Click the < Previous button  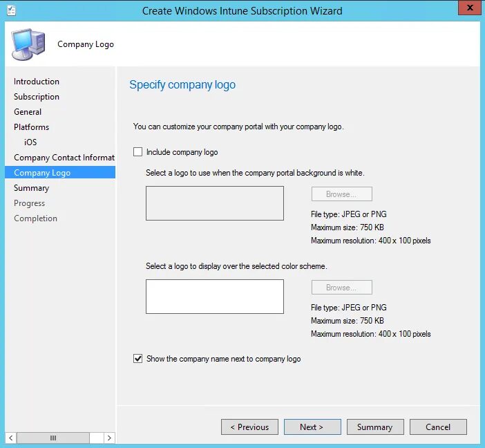coord(249,427)
